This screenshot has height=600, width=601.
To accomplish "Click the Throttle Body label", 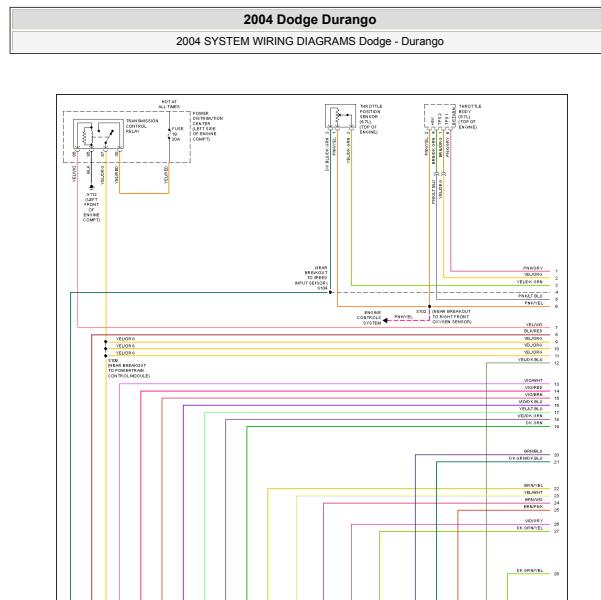I will 470,117.
